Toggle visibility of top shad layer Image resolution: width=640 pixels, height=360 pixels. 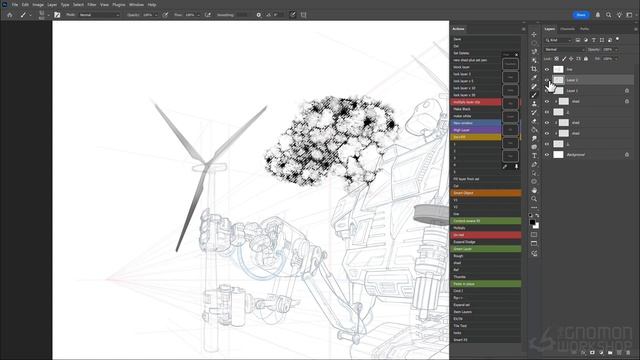[x=547, y=101]
